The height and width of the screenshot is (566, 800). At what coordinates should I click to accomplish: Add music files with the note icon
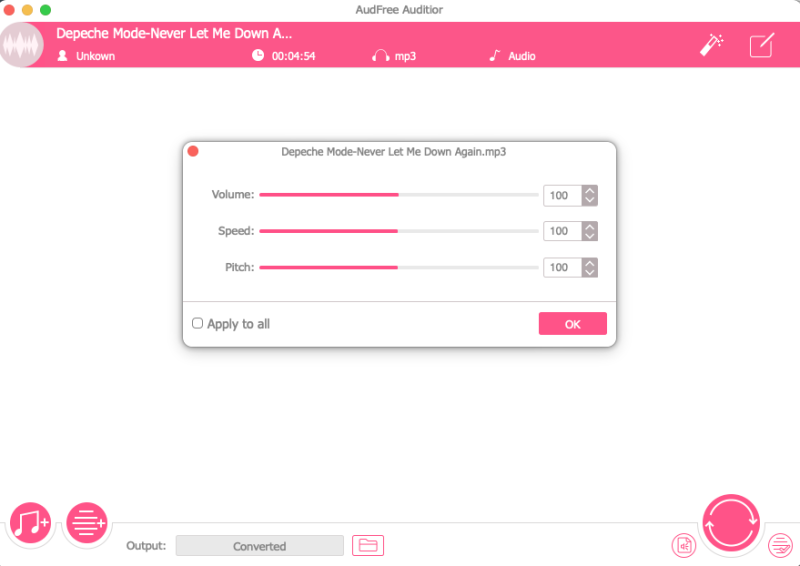(31, 523)
